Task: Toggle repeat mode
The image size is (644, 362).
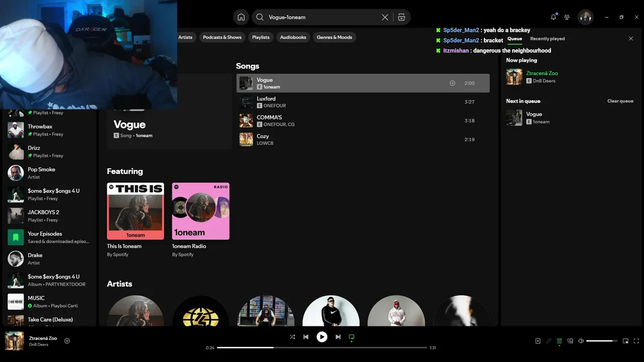Action: click(x=352, y=337)
